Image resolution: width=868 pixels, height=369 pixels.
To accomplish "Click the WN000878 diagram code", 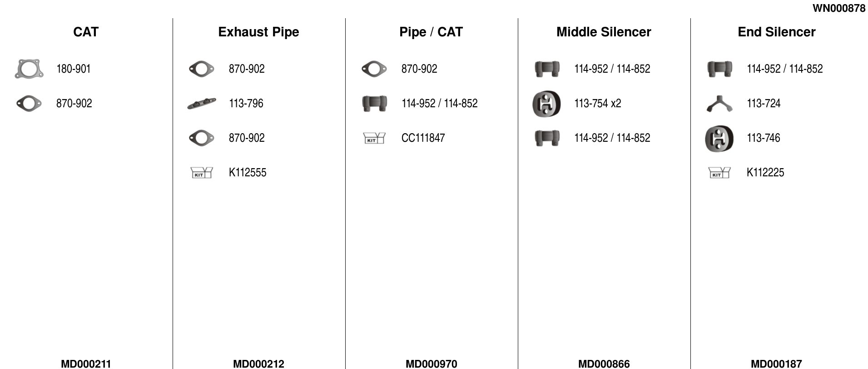I will point(838,8).
